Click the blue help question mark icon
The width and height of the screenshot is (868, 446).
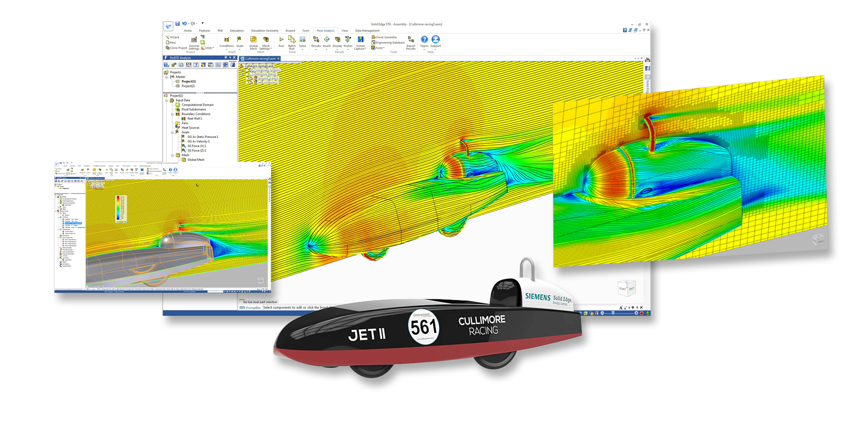(x=625, y=30)
